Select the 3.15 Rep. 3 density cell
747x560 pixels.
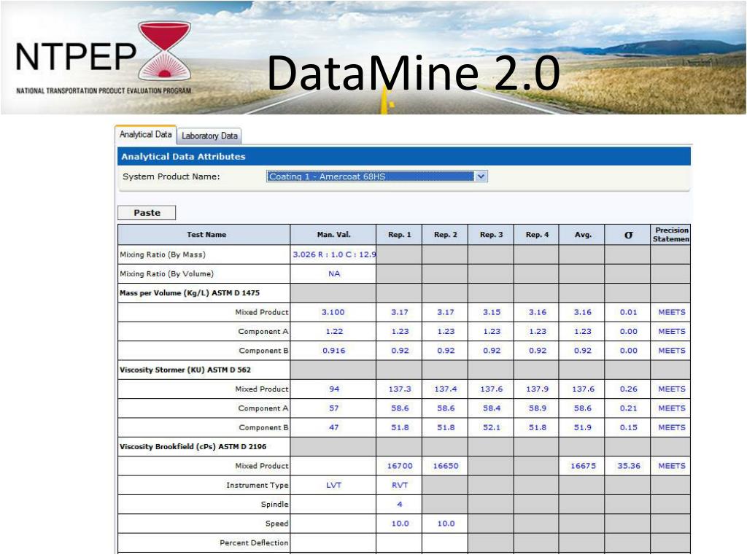(x=491, y=312)
